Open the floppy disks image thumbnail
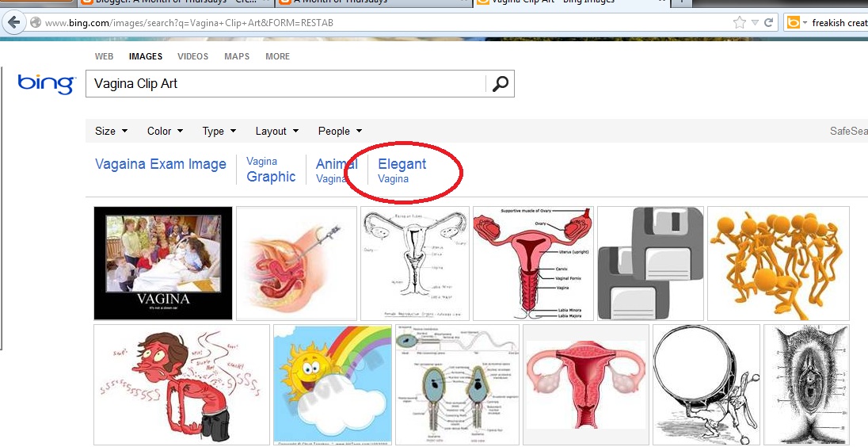Viewport: 868px width, 447px height. 650,263
